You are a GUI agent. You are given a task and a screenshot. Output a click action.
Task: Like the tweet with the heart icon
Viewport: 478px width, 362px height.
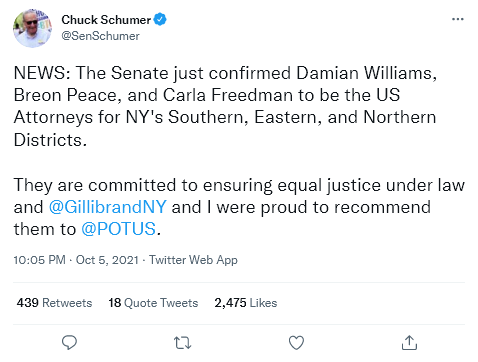(296, 343)
